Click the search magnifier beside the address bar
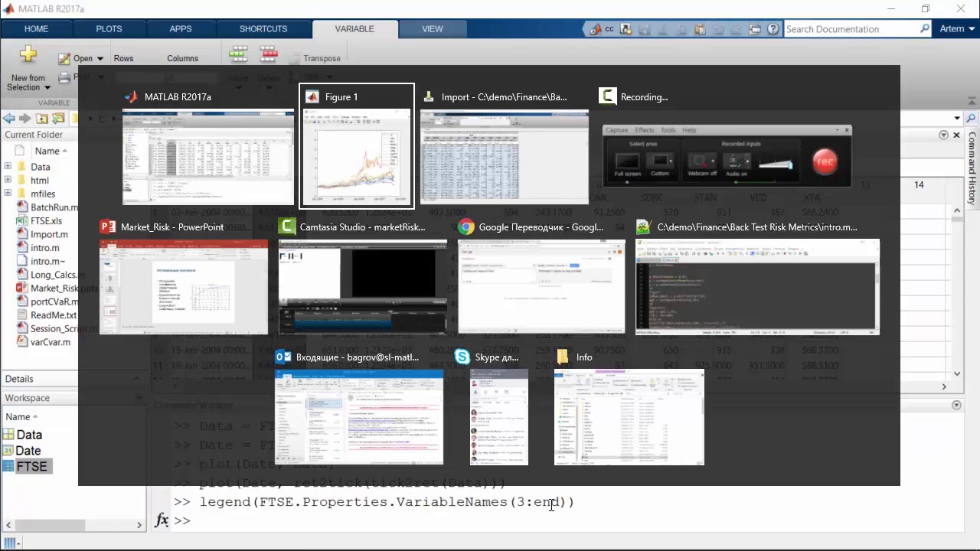 [x=971, y=119]
